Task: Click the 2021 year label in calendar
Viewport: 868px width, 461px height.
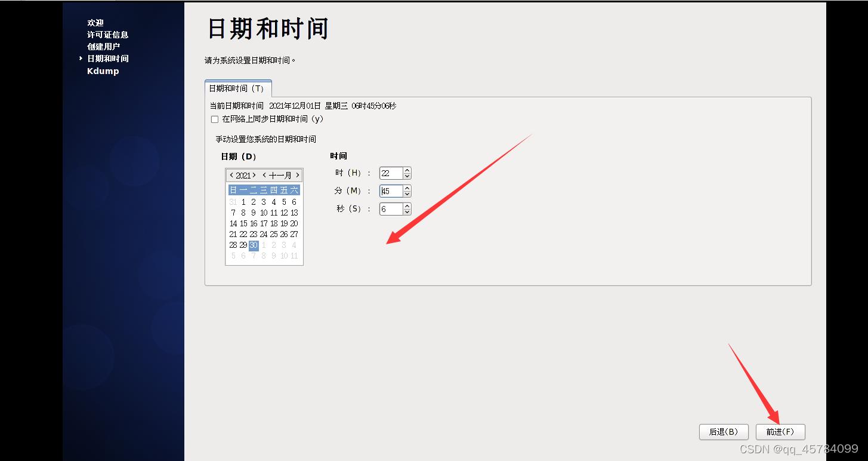Action: click(x=243, y=176)
